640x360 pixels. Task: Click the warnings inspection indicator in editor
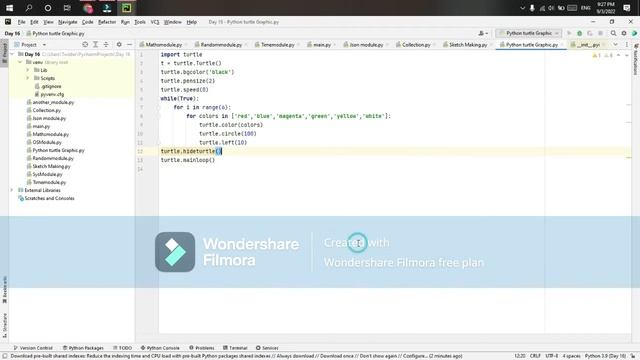(x=603, y=56)
